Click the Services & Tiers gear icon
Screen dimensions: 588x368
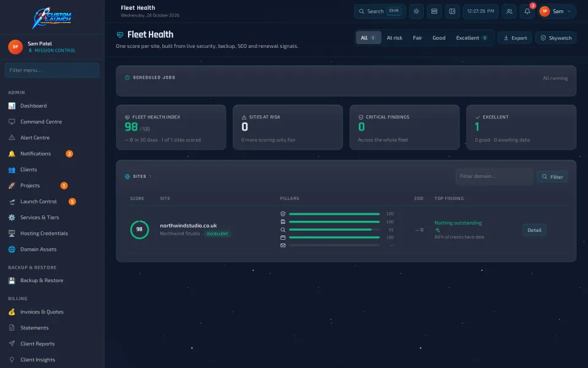12,217
